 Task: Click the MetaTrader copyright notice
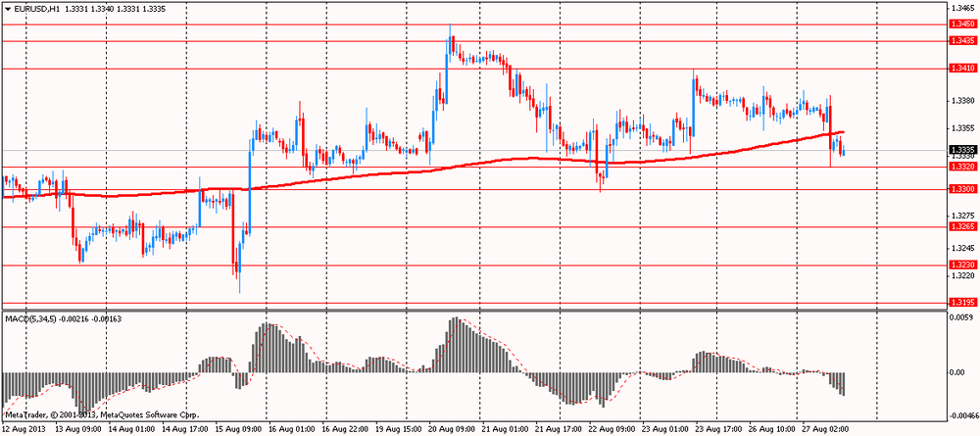point(102,414)
